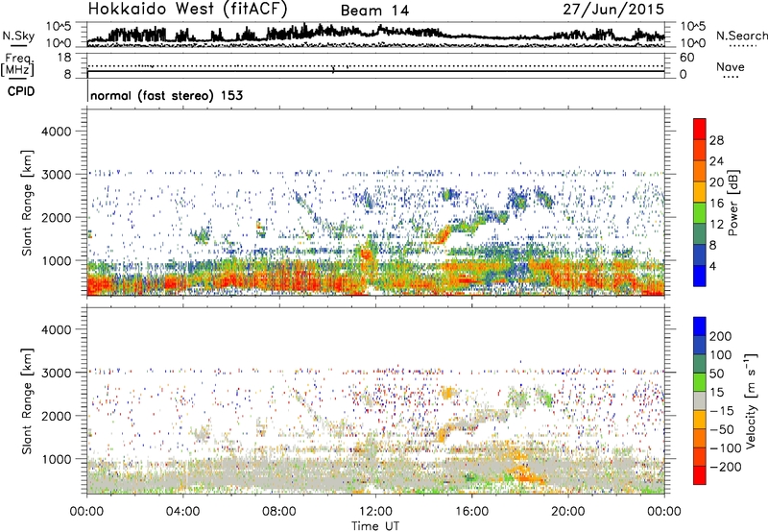Click the orange echo streak near 15:00 in the power panel

(444, 233)
